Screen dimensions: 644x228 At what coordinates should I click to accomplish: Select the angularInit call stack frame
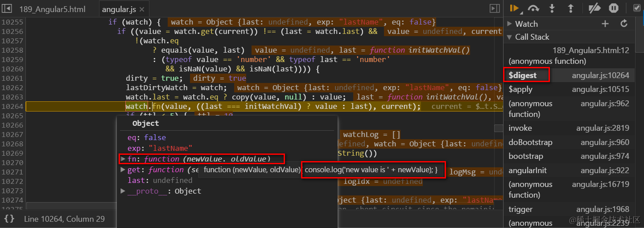(x=569, y=170)
